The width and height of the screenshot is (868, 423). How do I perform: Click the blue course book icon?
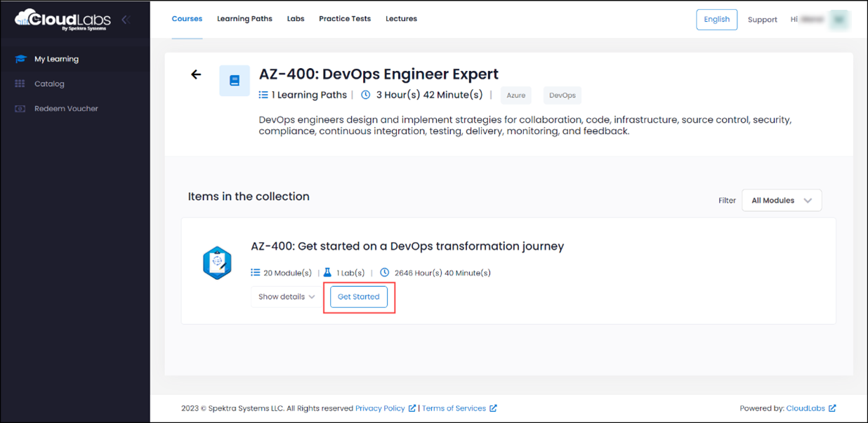pos(235,81)
